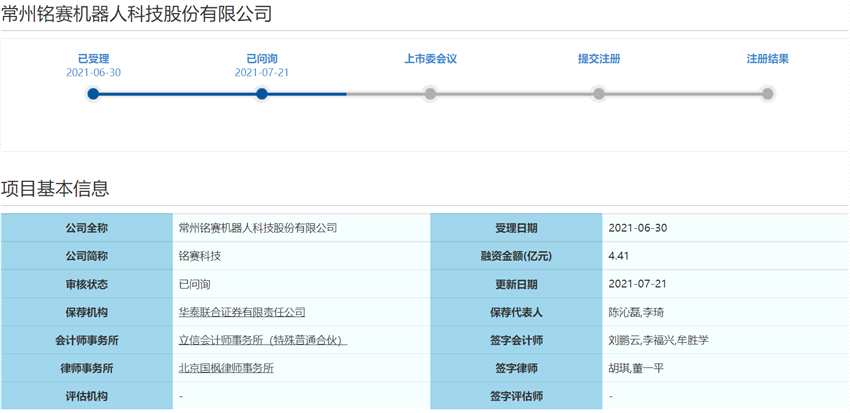Click the 陈沁磊,李琦 sponsor representatives value
This screenshot has height=413, width=850.
click(636, 312)
